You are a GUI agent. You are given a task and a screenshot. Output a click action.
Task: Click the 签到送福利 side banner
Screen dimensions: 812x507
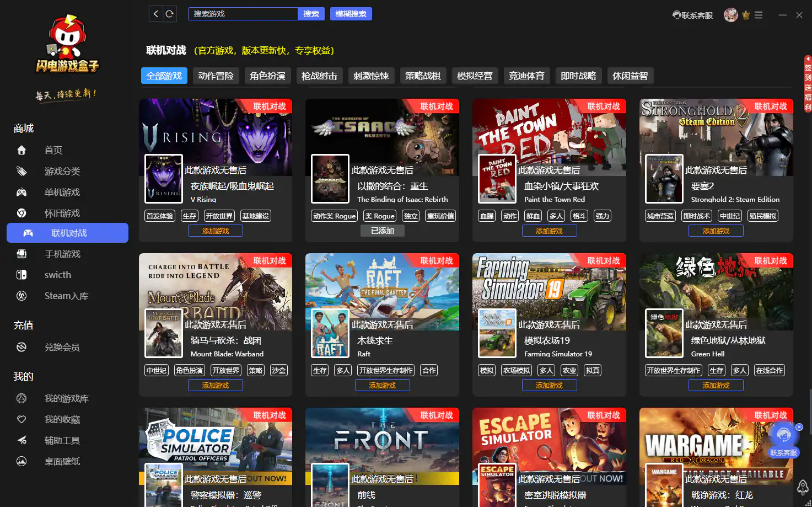(x=808, y=84)
